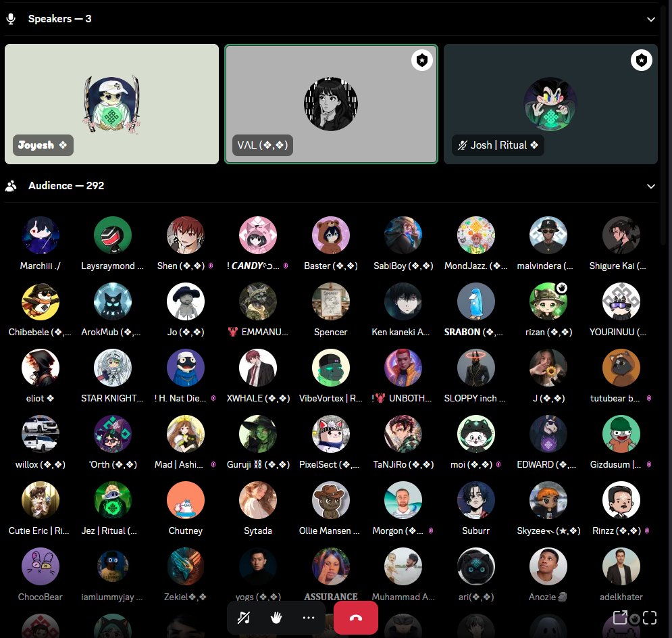The image size is (672, 638).
Task: Click the purple boost badge next to moi
Action: pyautogui.click(x=498, y=464)
